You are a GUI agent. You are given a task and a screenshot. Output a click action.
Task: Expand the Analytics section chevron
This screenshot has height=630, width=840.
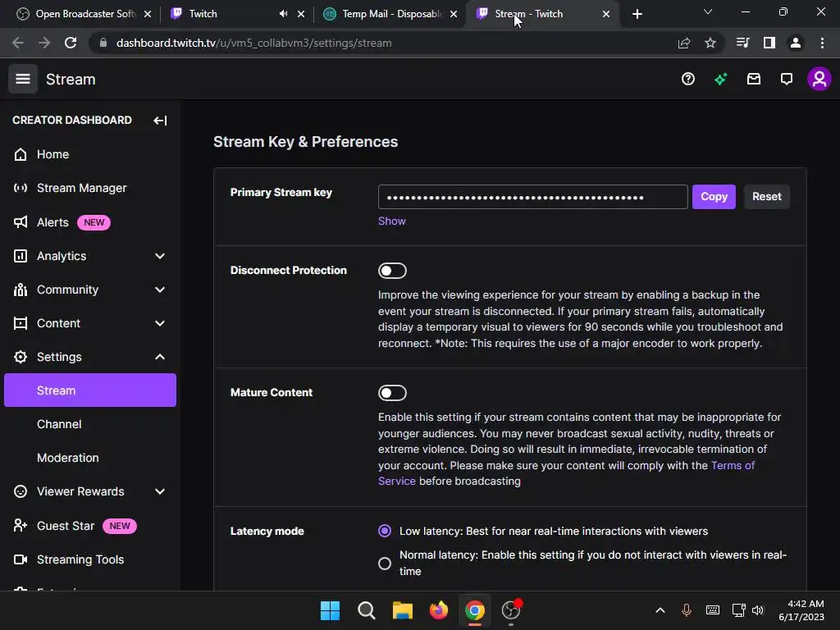(160, 256)
